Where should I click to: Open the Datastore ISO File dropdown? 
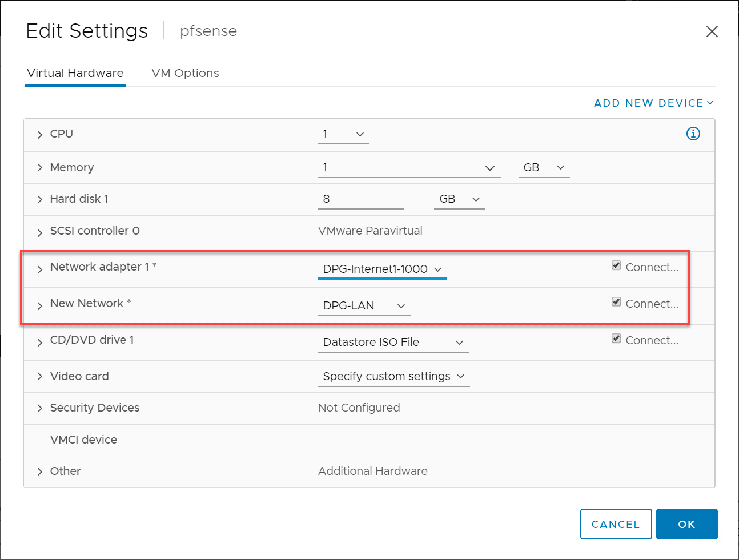point(393,343)
